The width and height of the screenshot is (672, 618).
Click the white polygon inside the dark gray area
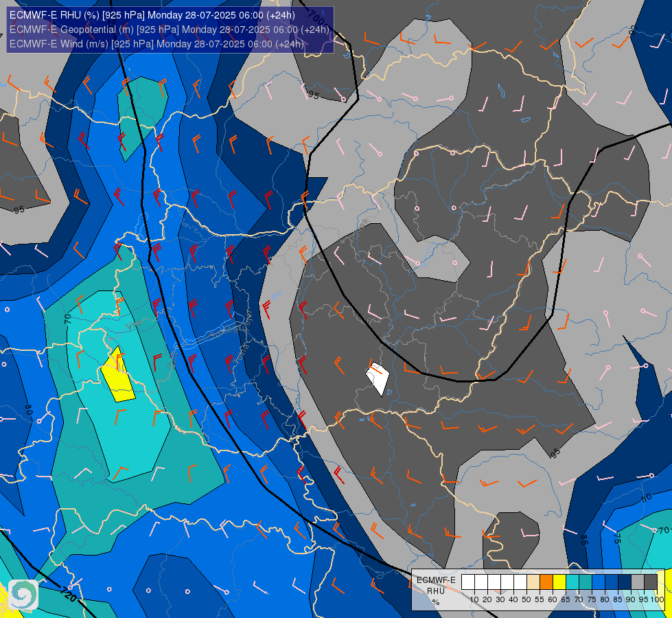[x=378, y=378]
